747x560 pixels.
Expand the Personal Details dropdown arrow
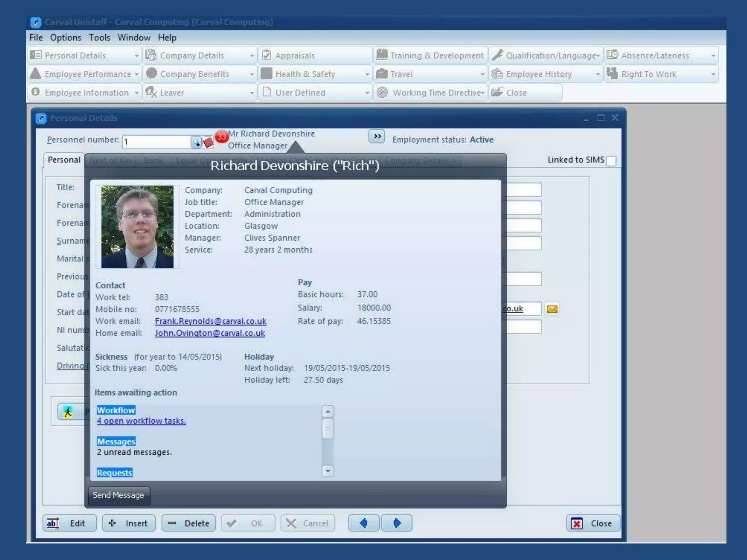tap(136, 56)
